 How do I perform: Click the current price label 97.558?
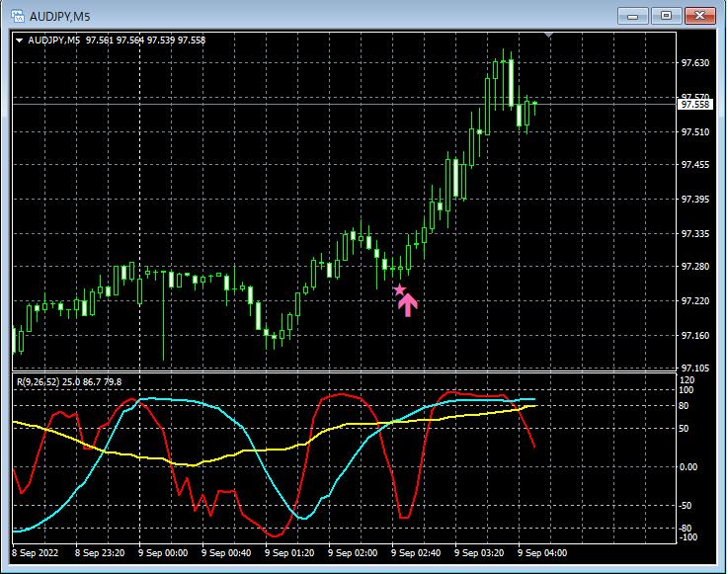tap(695, 105)
